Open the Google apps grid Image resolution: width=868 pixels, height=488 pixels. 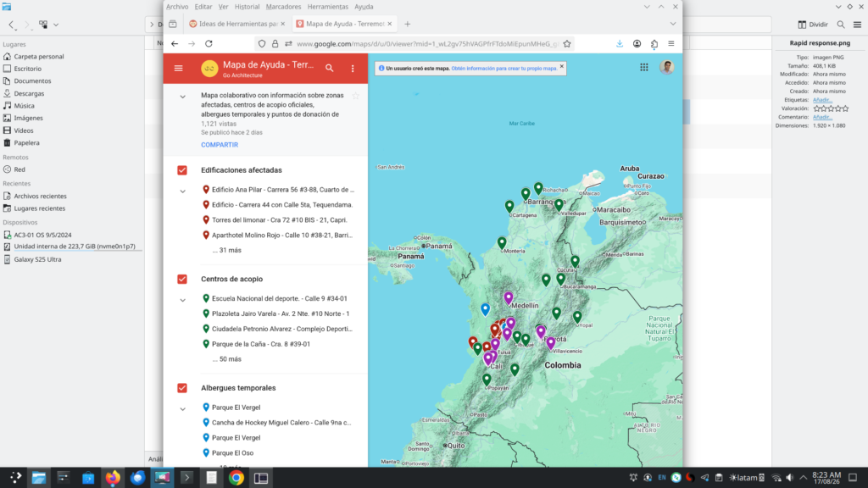coord(644,67)
